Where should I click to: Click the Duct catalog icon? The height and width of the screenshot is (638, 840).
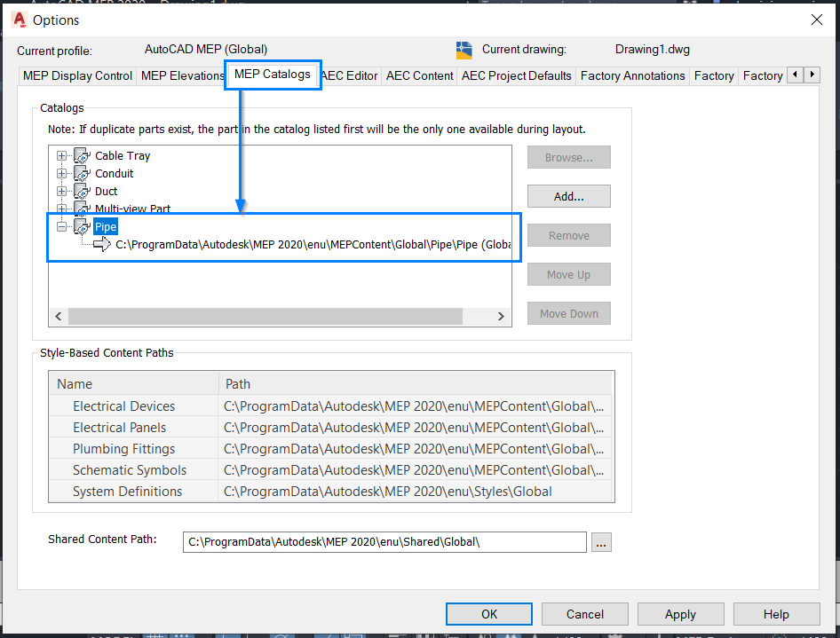pyautogui.click(x=82, y=191)
